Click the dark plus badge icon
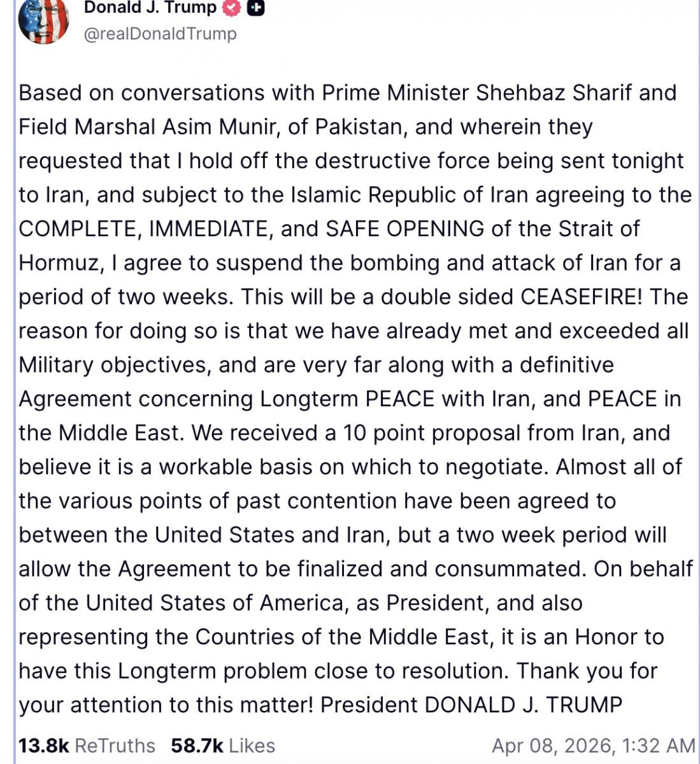This screenshot has width=700, height=764. (255, 8)
